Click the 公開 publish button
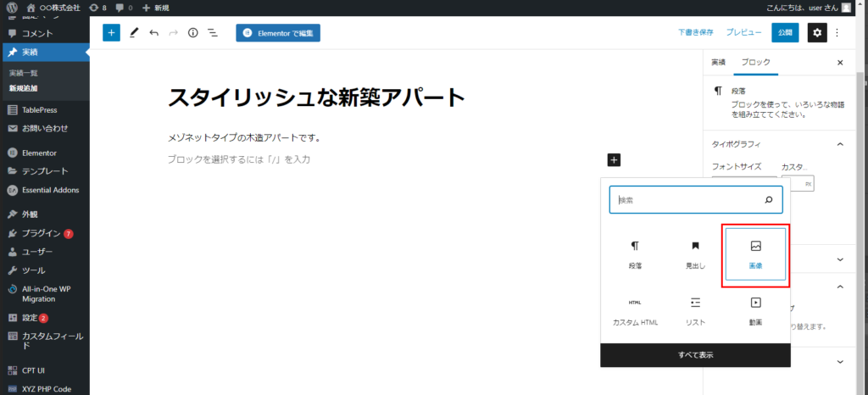 click(x=785, y=33)
